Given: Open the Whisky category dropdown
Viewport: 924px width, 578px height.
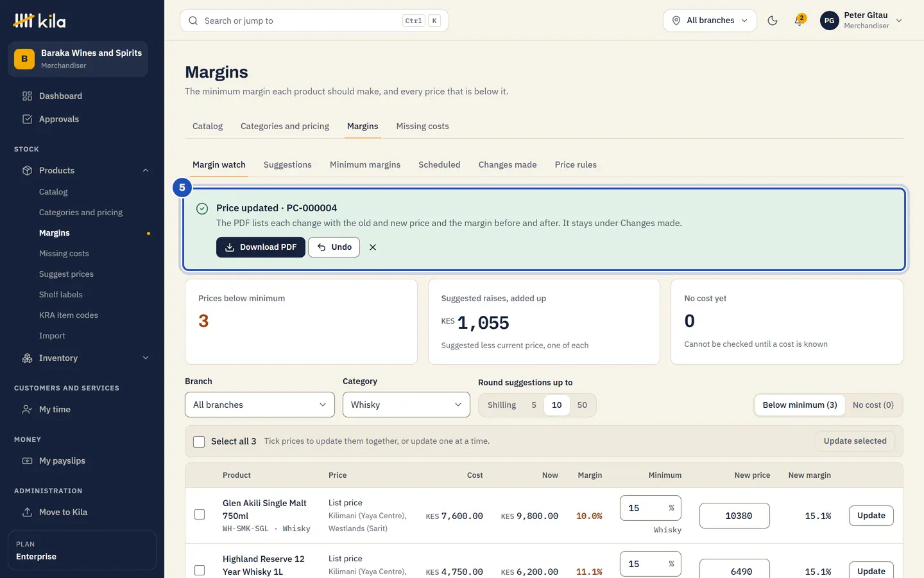Looking at the screenshot, I should click(406, 405).
